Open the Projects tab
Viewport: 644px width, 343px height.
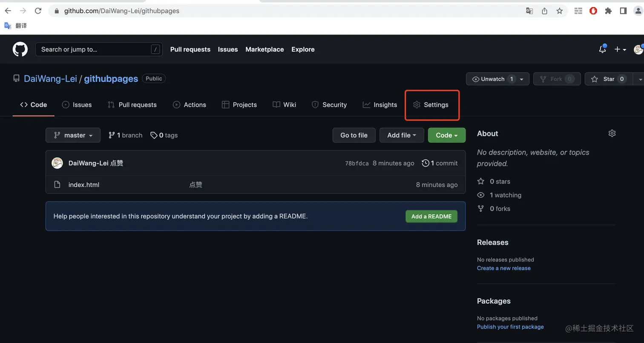pos(239,105)
